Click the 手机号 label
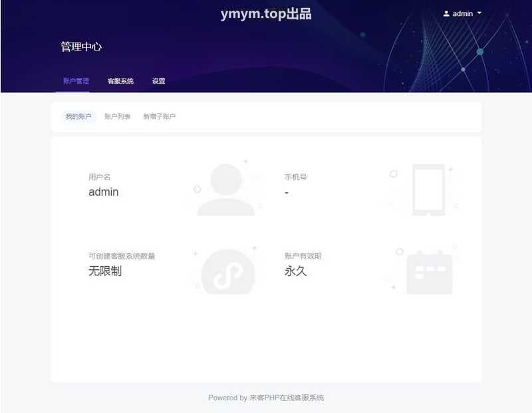This screenshot has width=532, height=413. pyautogui.click(x=295, y=177)
